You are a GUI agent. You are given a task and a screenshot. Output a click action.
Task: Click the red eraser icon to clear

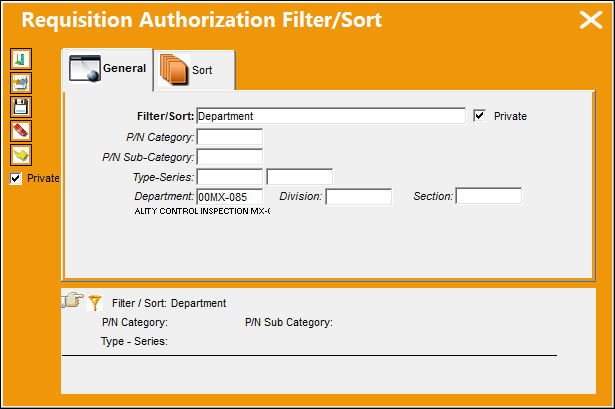[x=21, y=131]
